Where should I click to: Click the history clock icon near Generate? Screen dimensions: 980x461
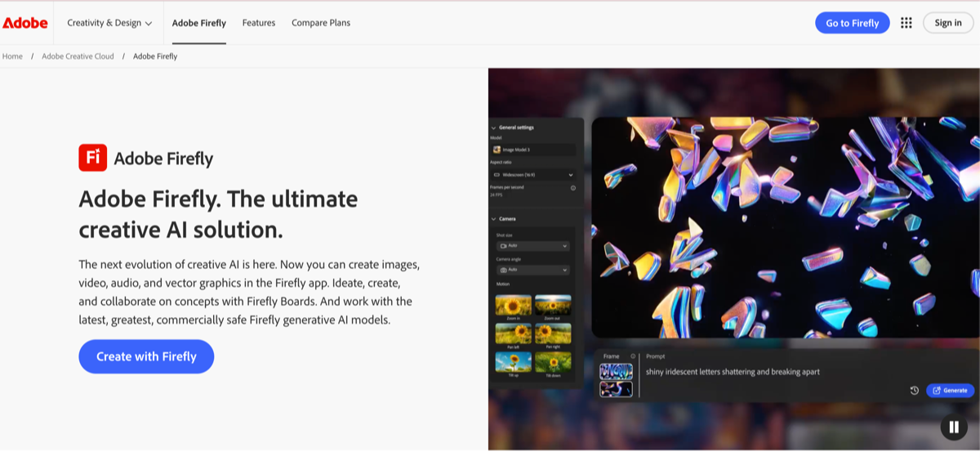click(x=915, y=391)
